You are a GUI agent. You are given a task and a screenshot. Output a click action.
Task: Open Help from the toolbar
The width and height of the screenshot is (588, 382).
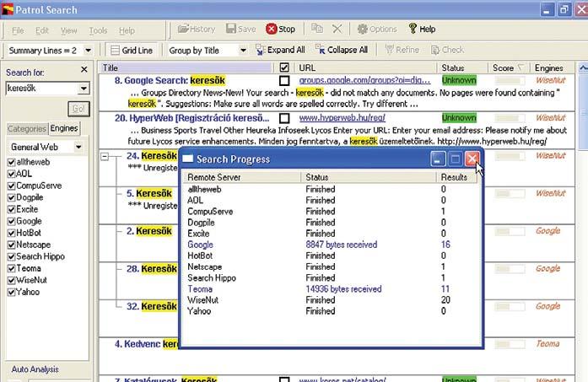(x=422, y=29)
